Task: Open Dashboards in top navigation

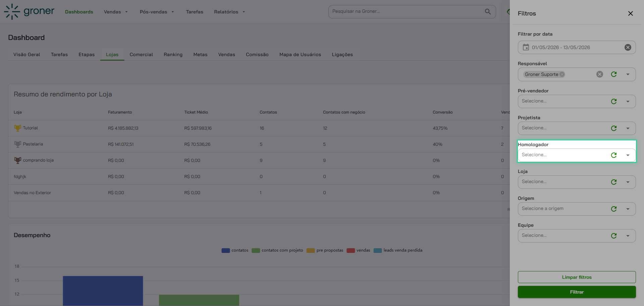Action: [x=79, y=12]
